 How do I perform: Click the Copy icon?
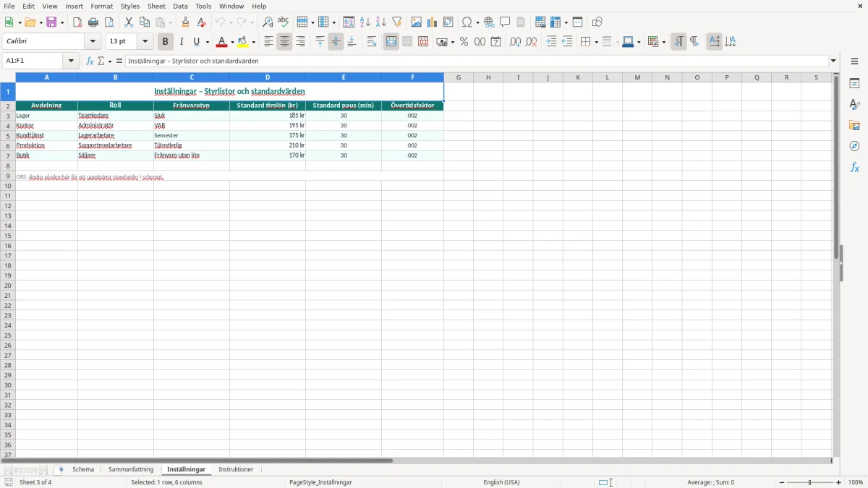tap(145, 22)
